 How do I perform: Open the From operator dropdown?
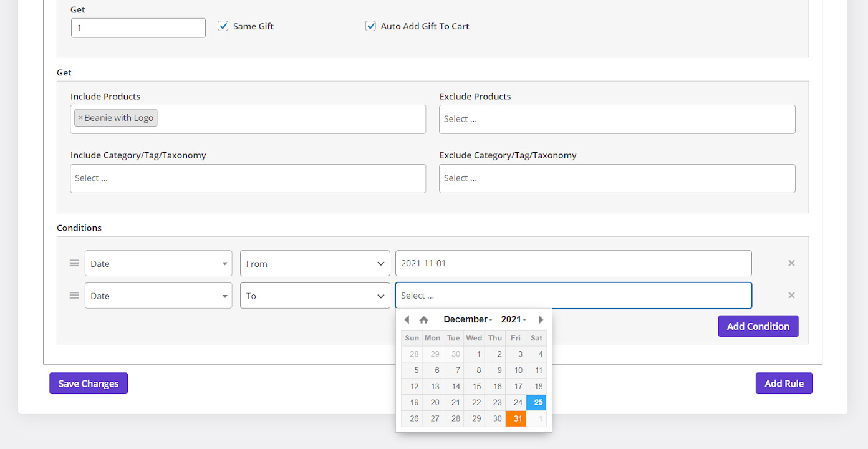[x=315, y=263]
